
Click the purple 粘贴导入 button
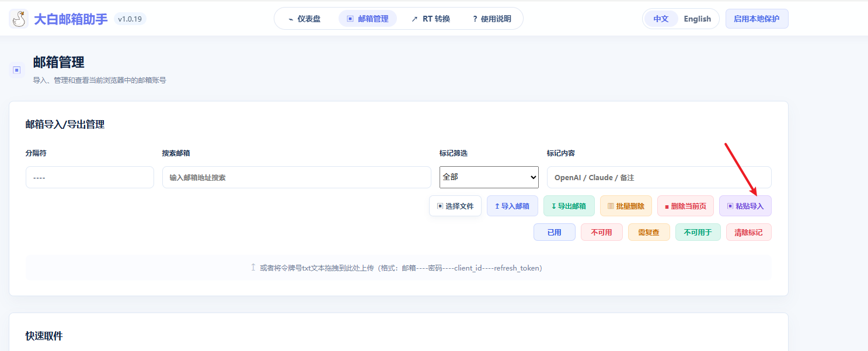pyautogui.click(x=745, y=206)
